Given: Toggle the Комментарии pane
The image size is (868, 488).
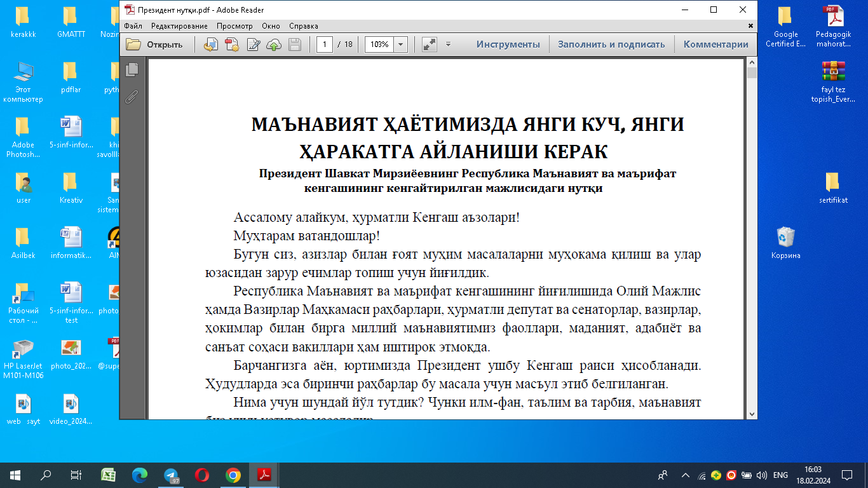Looking at the screenshot, I should pyautogui.click(x=715, y=44).
